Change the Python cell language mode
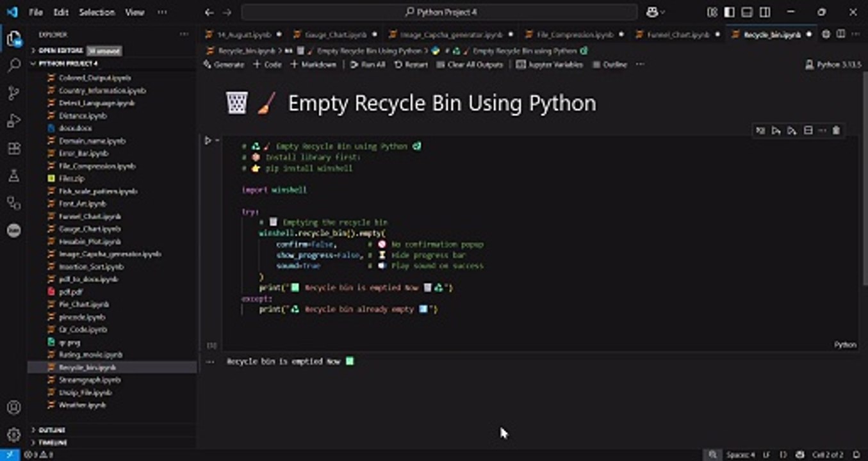This screenshot has width=868, height=461. click(845, 344)
